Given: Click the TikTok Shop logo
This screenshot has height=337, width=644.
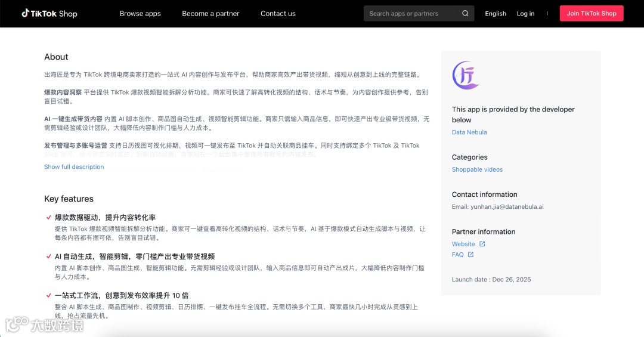Looking at the screenshot, I should click(x=49, y=14).
